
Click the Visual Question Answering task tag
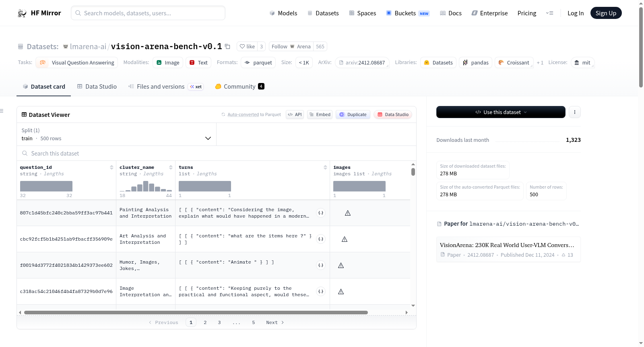click(x=76, y=62)
